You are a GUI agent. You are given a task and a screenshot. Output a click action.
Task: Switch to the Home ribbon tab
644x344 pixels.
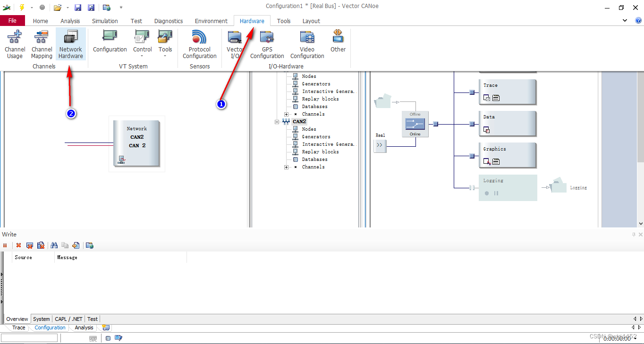click(41, 21)
